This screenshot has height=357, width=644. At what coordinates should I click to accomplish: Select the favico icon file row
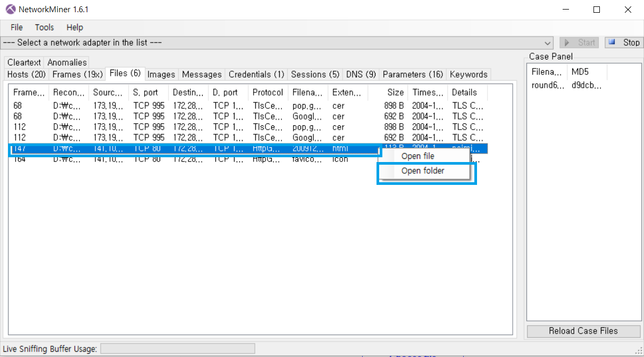(x=248, y=159)
